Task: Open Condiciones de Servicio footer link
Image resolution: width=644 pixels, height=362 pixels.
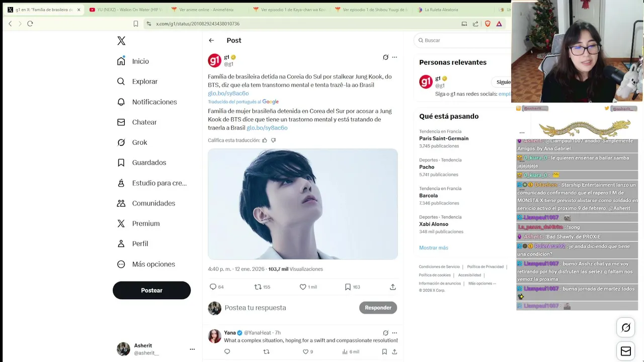Action: click(x=439, y=267)
